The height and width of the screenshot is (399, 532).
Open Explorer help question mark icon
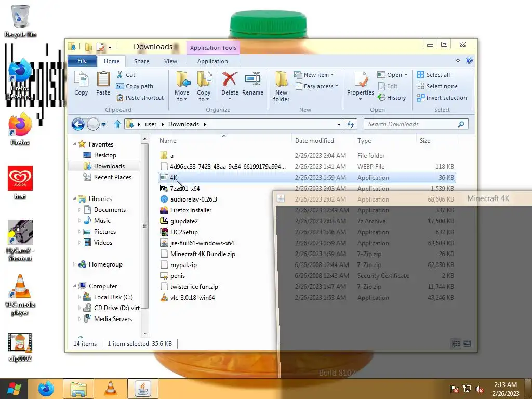click(469, 61)
